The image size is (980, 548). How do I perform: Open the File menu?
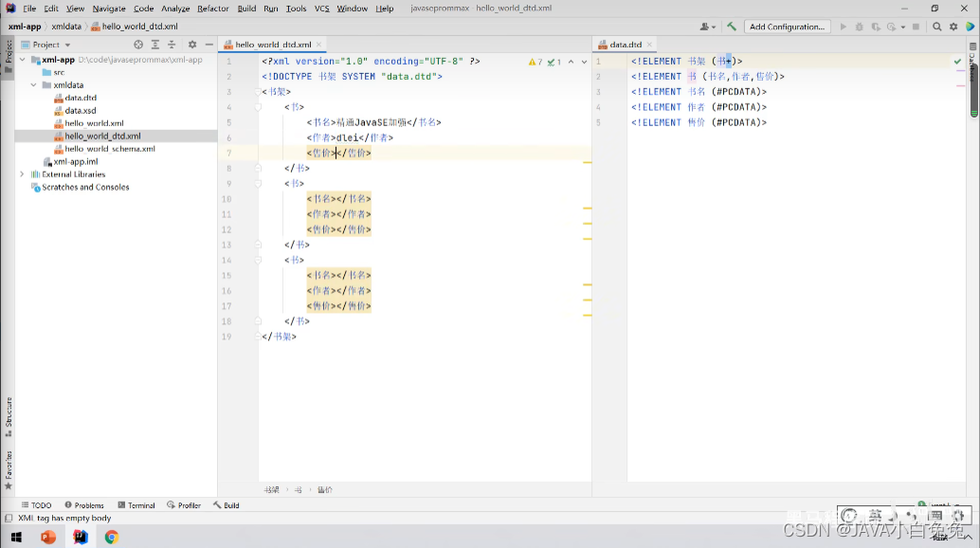[29, 9]
